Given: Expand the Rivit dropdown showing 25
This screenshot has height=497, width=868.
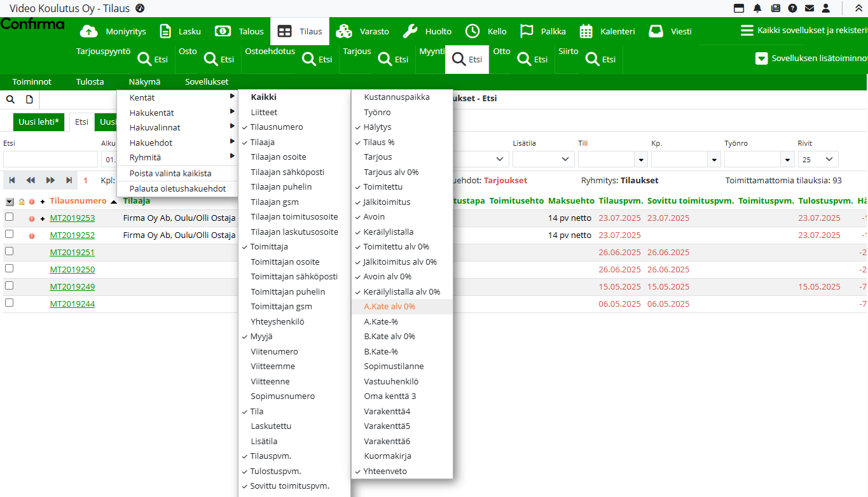Looking at the screenshot, I should click(818, 159).
